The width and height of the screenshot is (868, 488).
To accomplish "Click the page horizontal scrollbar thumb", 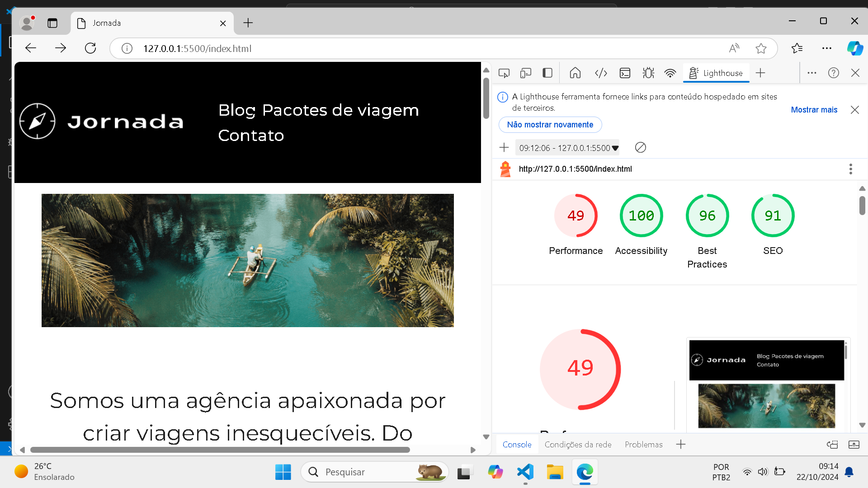I will (220, 450).
